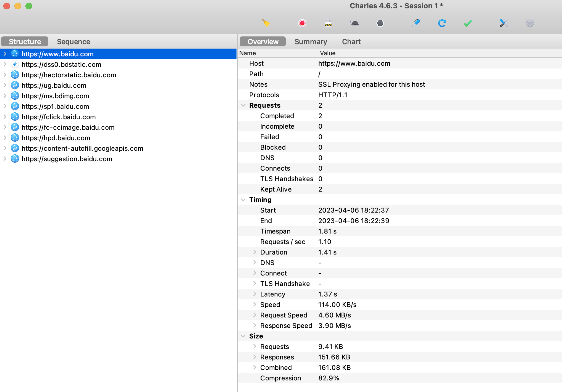The height and width of the screenshot is (392, 562).
Task: Click globe icon of sp1.baidu.com
Action: [x=15, y=106]
